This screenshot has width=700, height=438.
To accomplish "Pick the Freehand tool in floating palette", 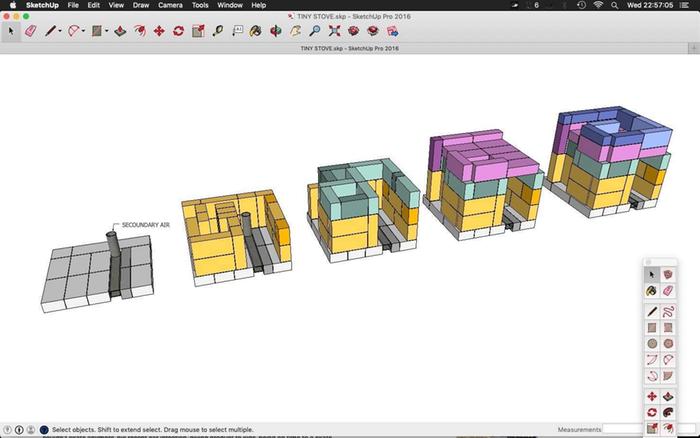I will [x=667, y=310].
